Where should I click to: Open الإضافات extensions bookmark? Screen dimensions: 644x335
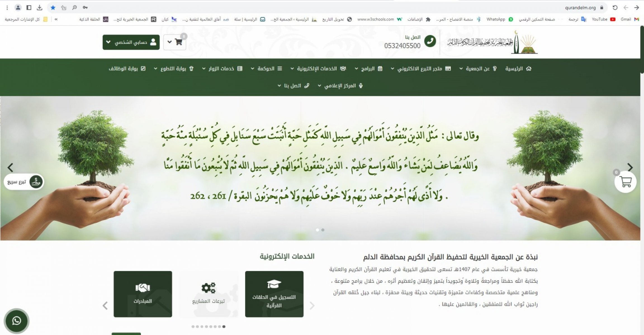[418, 19]
